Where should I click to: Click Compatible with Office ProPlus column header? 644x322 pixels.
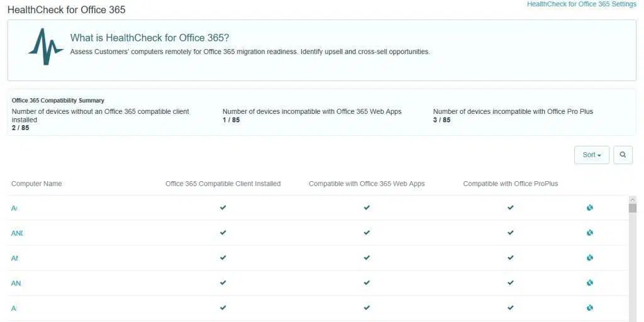click(510, 184)
